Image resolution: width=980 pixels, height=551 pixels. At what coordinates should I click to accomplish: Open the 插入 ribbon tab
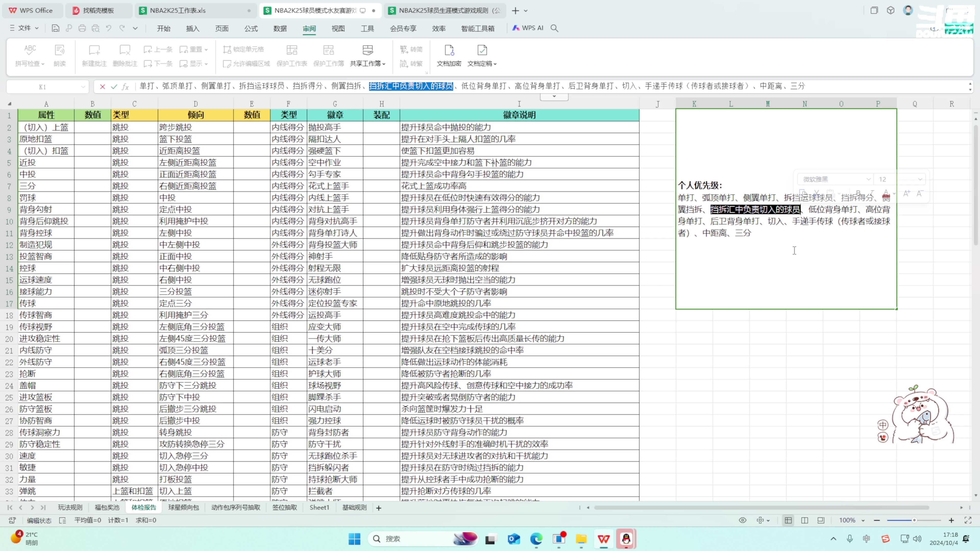point(192,28)
